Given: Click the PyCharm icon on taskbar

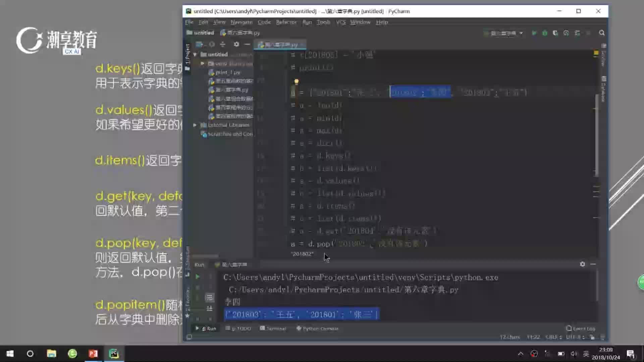Looking at the screenshot, I should [114, 354].
